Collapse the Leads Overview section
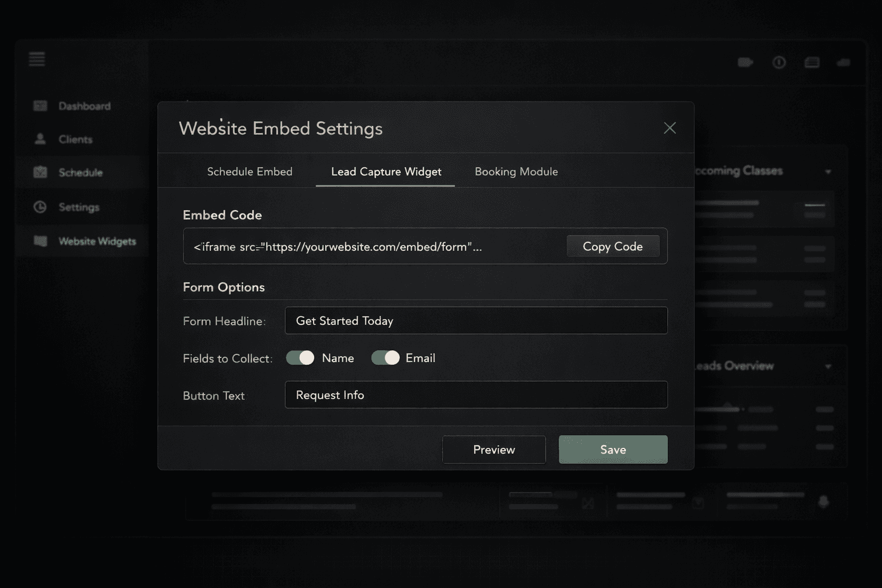Image resolution: width=882 pixels, height=588 pixels. pyautogui.click(x=827, y=366)
